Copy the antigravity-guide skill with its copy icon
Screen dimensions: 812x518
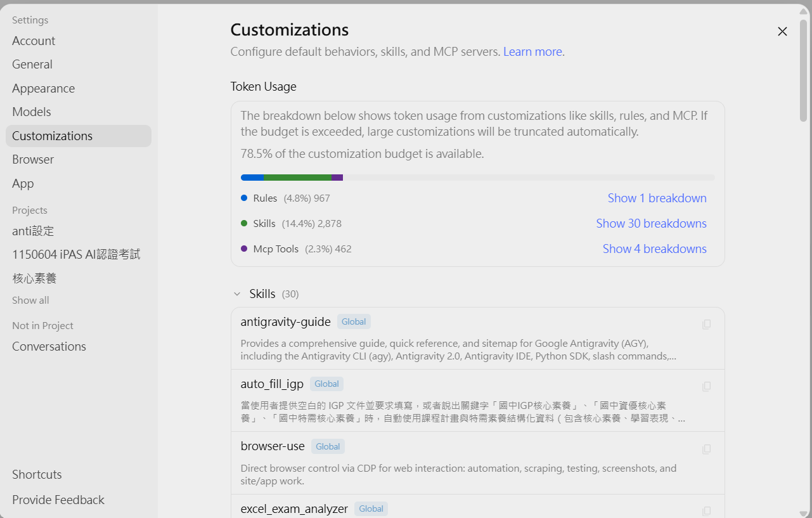pyautogui.click(x=706, y=324)
